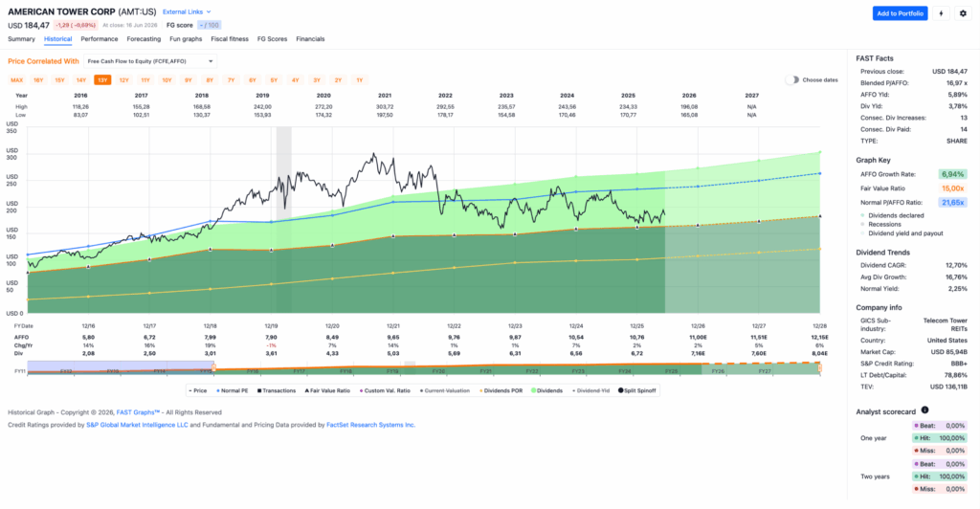The width and height of the screenshot is (980, 509).
Task: Click the Add to Portfolio button
Action: (x=900, y=13)
